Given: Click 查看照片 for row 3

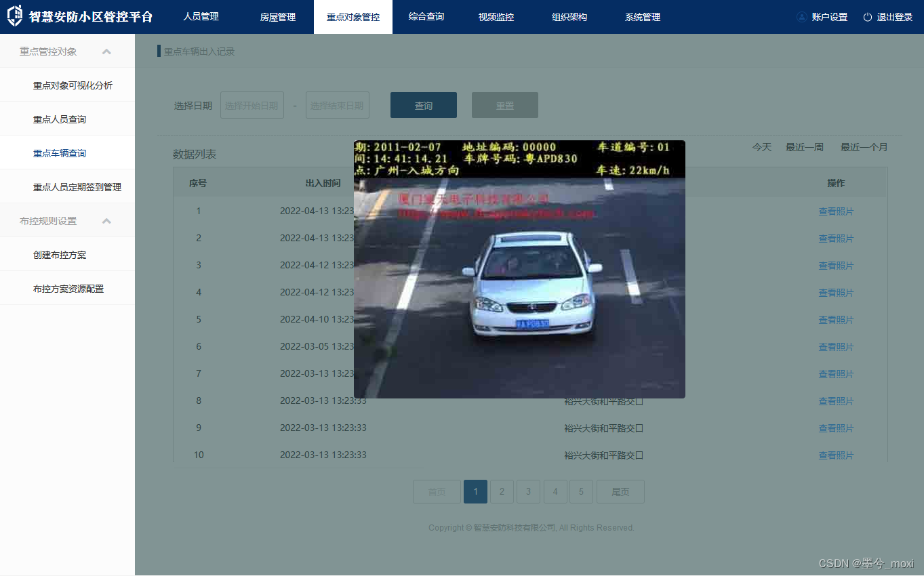Looking at the screenshot, I should tap(836, 266).
